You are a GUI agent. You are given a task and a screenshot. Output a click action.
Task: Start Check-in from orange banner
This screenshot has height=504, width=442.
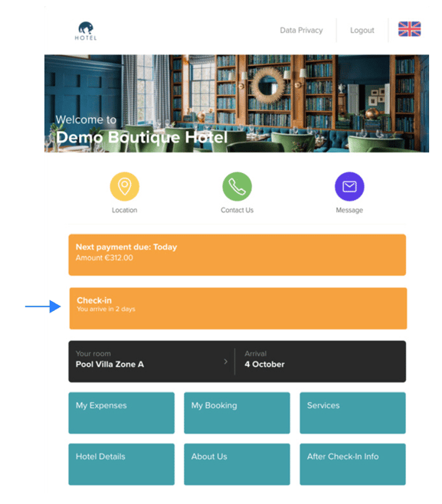[x=238, y=308]
